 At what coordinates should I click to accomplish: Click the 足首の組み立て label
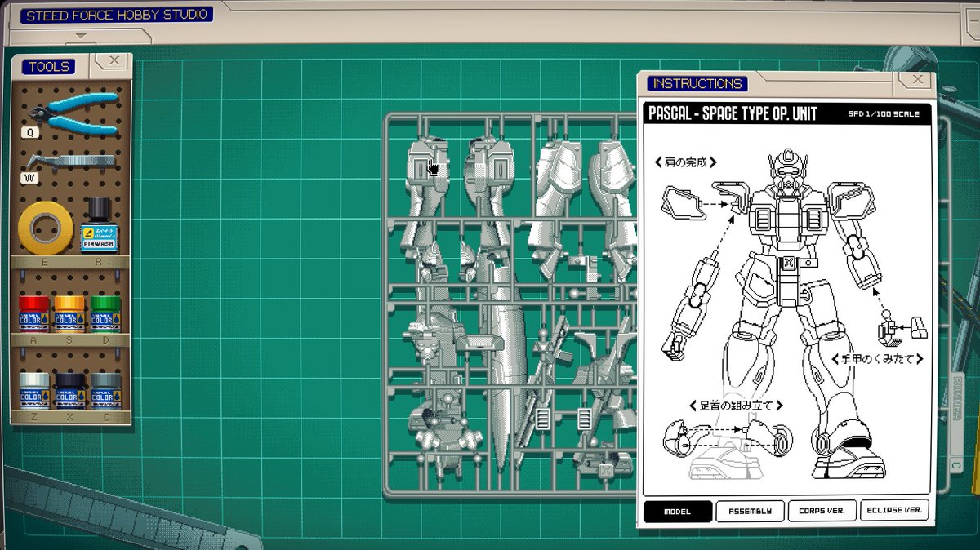tap(736, 405)
